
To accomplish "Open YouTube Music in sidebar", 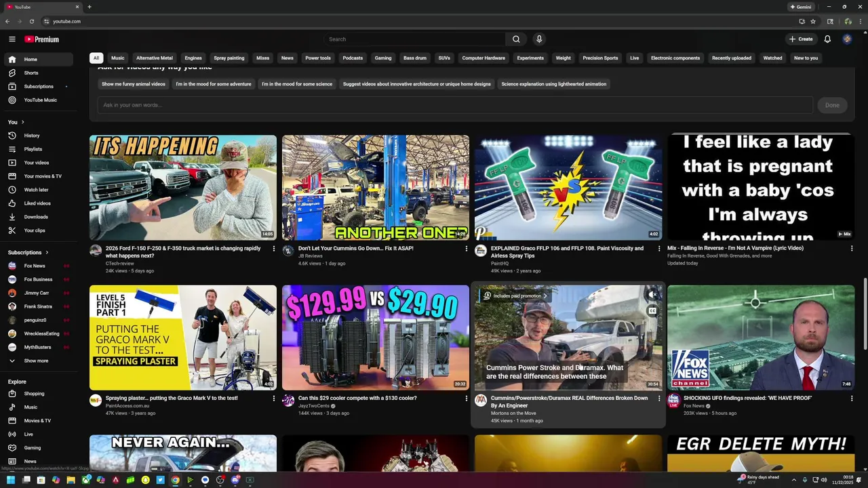I will [39, 100].
